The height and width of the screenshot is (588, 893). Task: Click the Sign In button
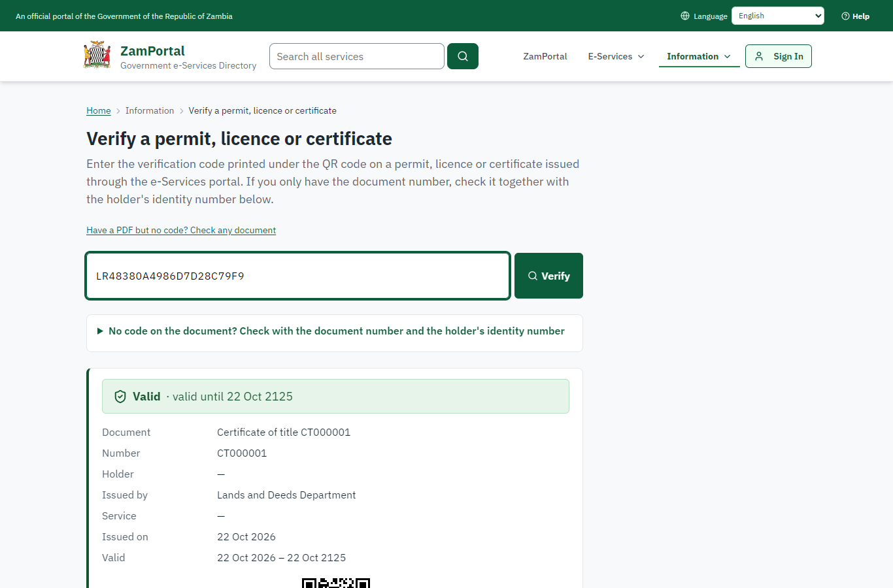tap(779, 56)
